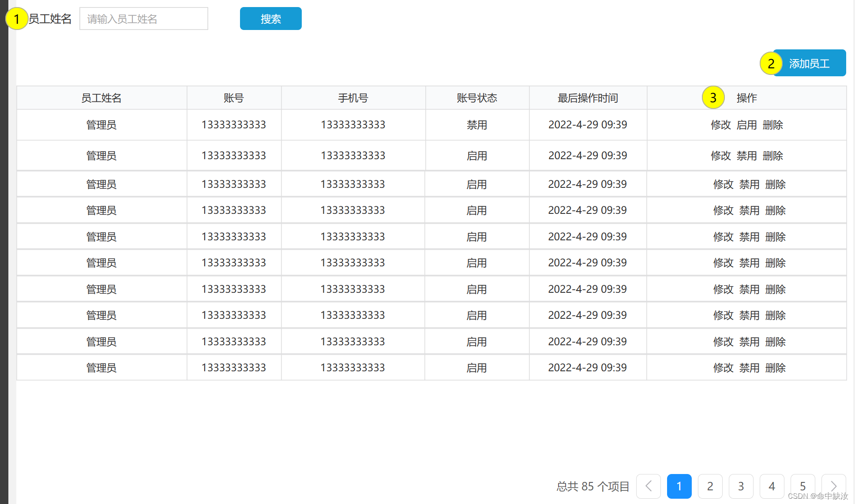The image size is (855, 504).
Task: Click the 最后操作时间 column header
Action: (588, 98)
